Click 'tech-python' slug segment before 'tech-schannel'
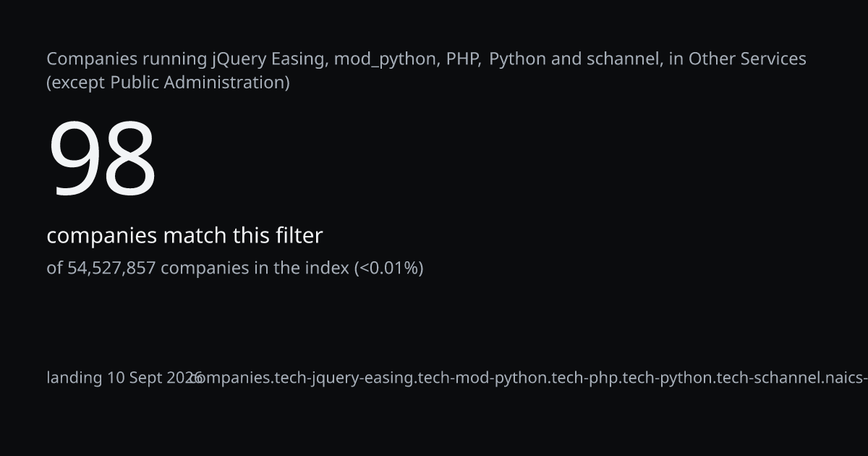This screenshot has height=456, width=868. (666, 378)
